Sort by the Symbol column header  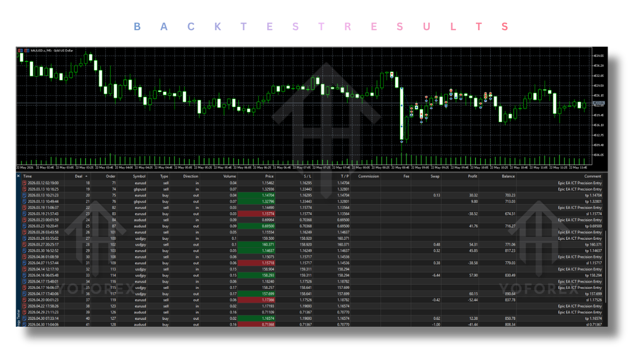(x=139, y=176)
